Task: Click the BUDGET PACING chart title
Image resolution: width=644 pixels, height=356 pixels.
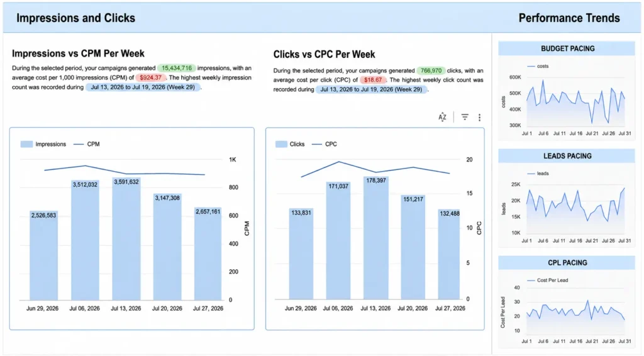Action: 568,48
